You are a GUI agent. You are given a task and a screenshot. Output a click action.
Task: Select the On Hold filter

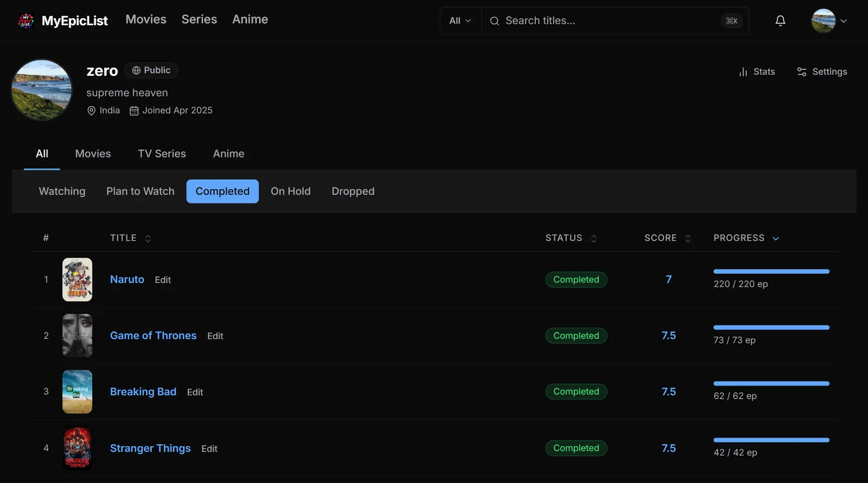(291, 191)
